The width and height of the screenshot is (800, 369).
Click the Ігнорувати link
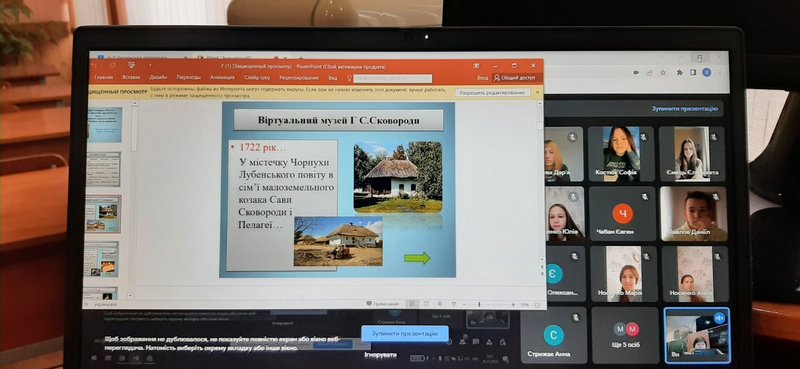click(x=380, y=354)
